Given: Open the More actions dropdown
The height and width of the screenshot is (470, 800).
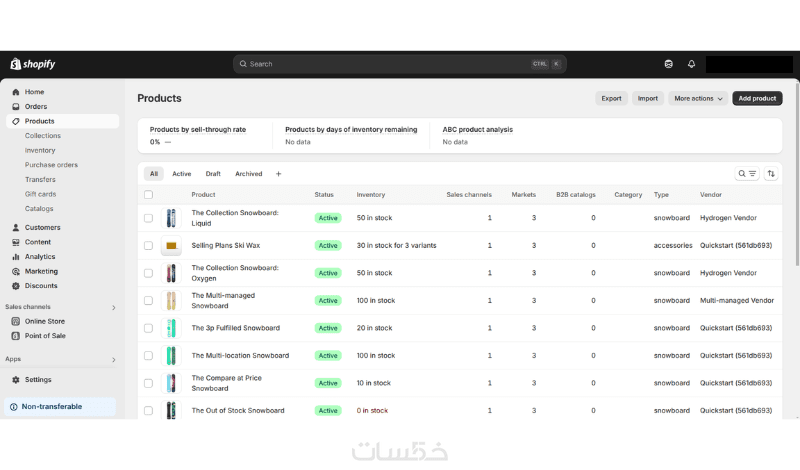Looking at the screenshot, I should 698,98.
